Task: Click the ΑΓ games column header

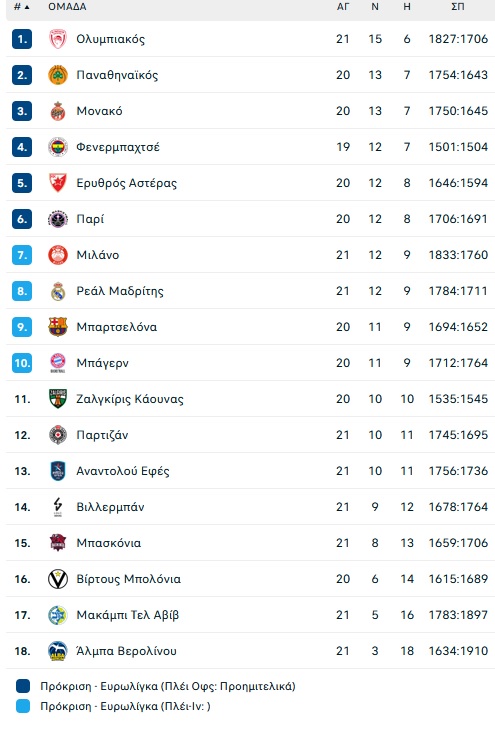Action: pos(343,7)
